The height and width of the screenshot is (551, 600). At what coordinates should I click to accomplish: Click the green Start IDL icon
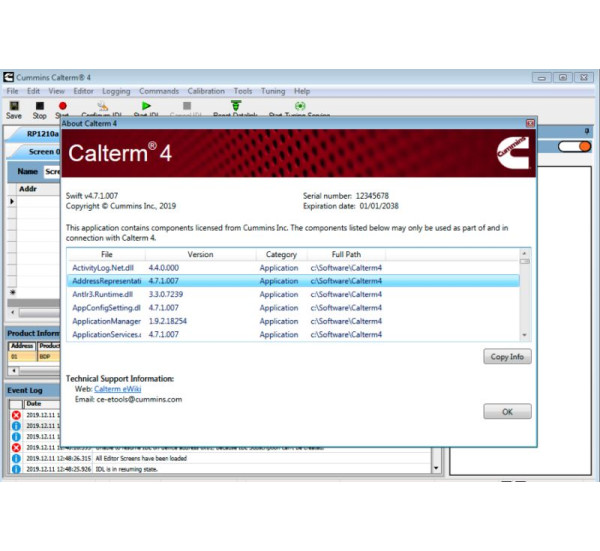[x=146, y=105]
